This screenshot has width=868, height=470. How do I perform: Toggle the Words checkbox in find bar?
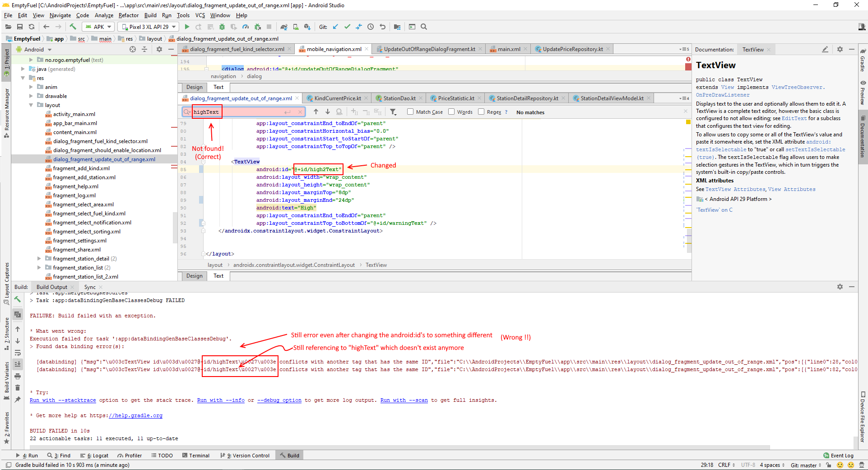coord(451,112)
